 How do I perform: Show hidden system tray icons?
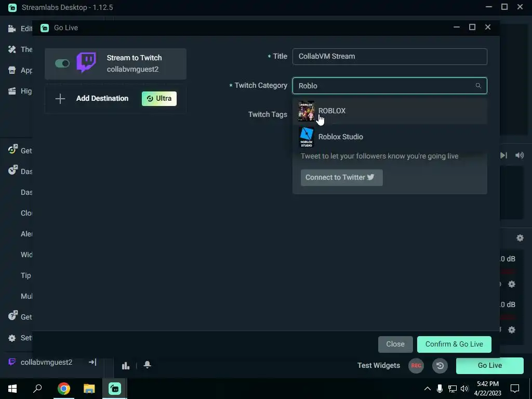pyautogui.click(x=428, y=389)
